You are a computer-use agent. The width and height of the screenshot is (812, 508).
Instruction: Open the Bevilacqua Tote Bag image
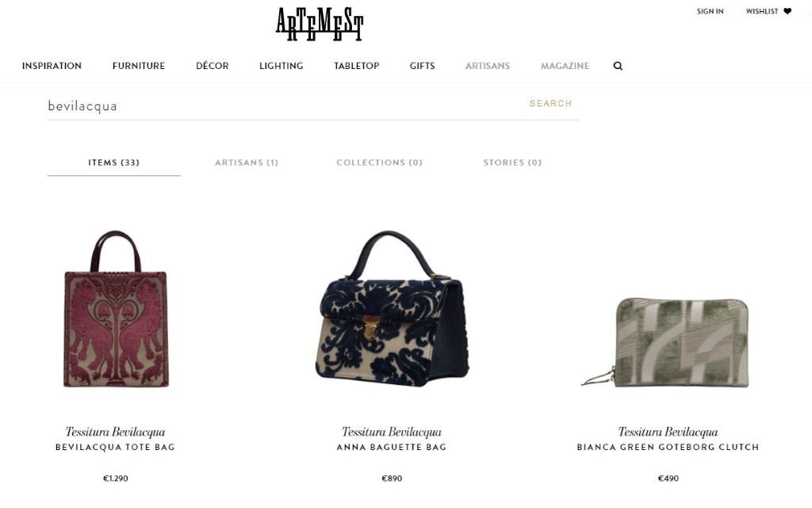116,309
